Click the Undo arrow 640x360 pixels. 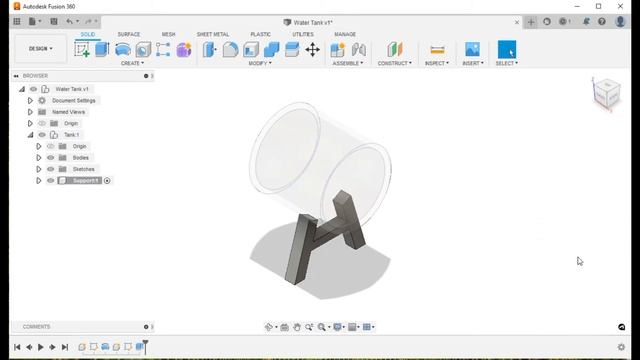point(69,21)
